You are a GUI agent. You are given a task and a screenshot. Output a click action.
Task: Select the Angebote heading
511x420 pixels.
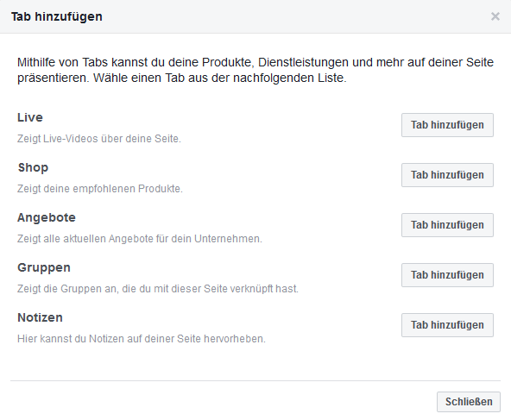47,218
